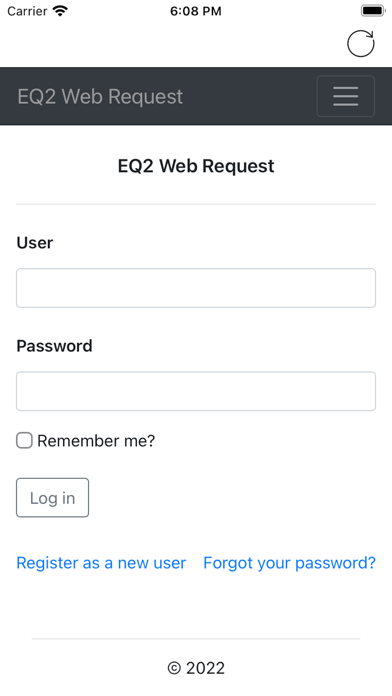Open the hamburger navigation menu
This screenshot has height=696, width=392.
point(345,96)
